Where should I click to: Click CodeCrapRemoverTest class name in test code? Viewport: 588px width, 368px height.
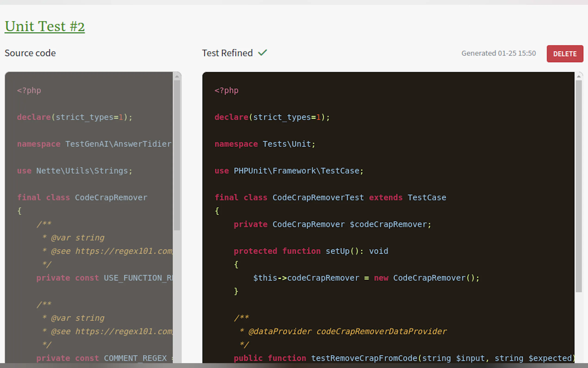click(x=318, y=198)
